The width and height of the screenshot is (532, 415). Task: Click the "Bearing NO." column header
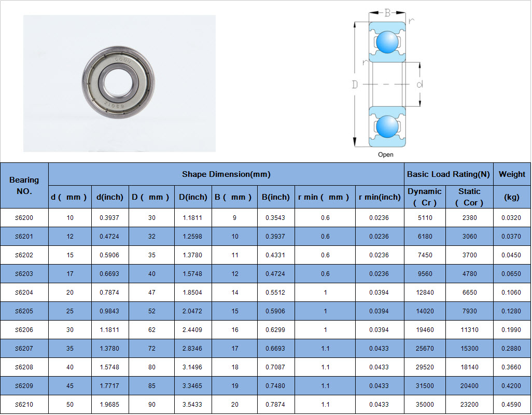point(24,185)
